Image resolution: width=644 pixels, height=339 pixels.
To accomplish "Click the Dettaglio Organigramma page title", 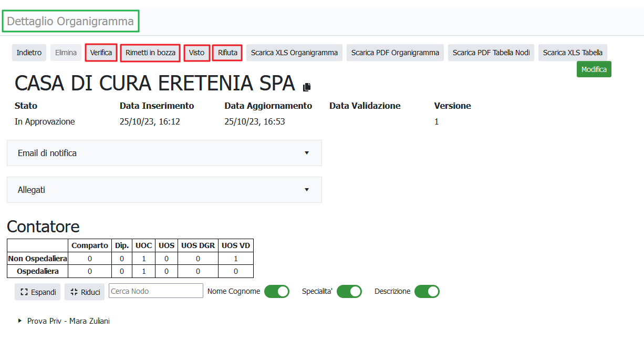I will (x=70, y=21).
